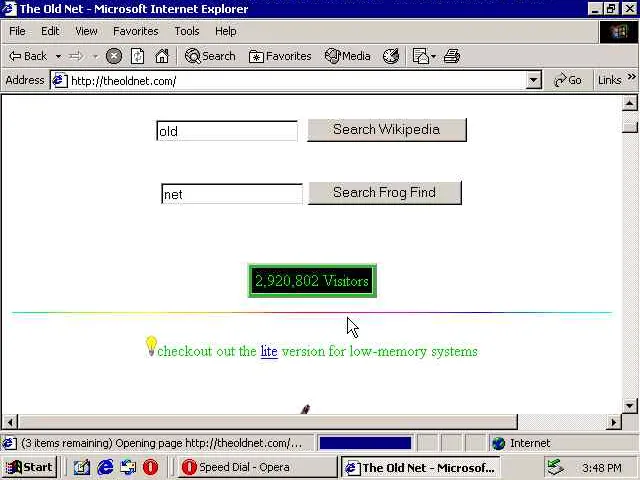Click the page loading progress bar

365,443
